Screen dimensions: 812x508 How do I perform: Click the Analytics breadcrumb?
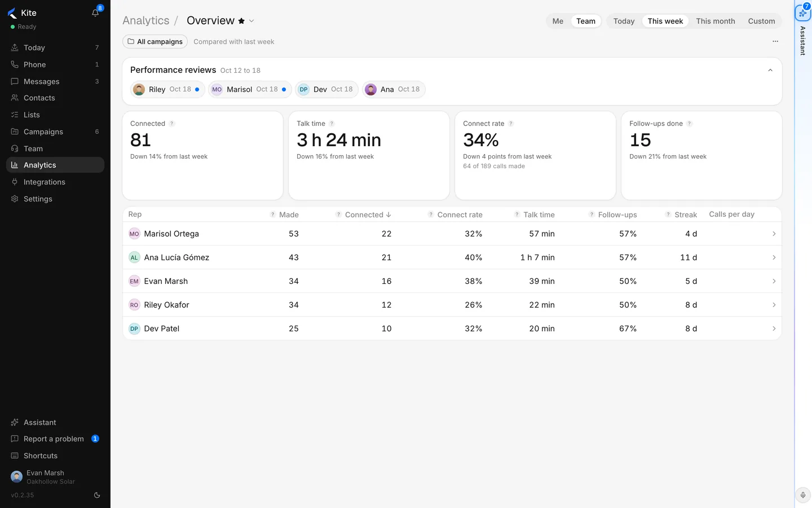coord(146,21)
